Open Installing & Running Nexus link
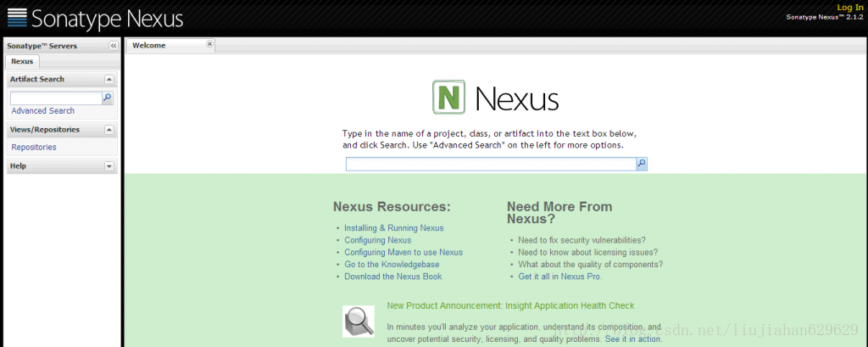 [393, 228]
